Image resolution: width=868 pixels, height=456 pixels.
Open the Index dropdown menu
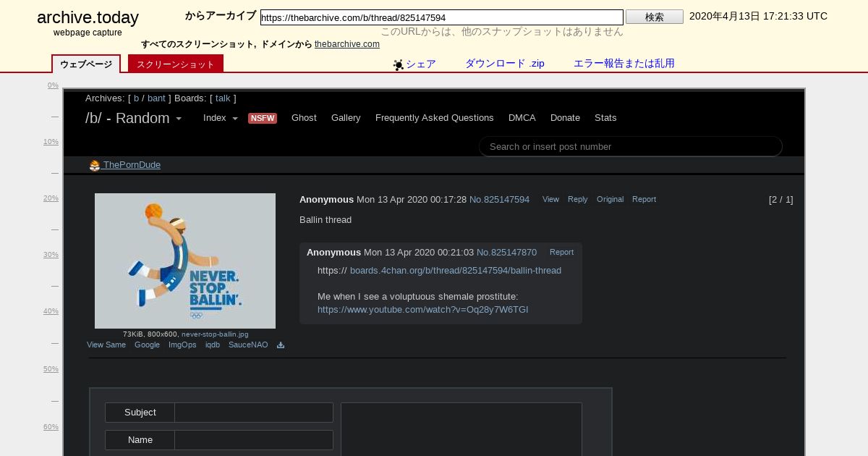221,118
